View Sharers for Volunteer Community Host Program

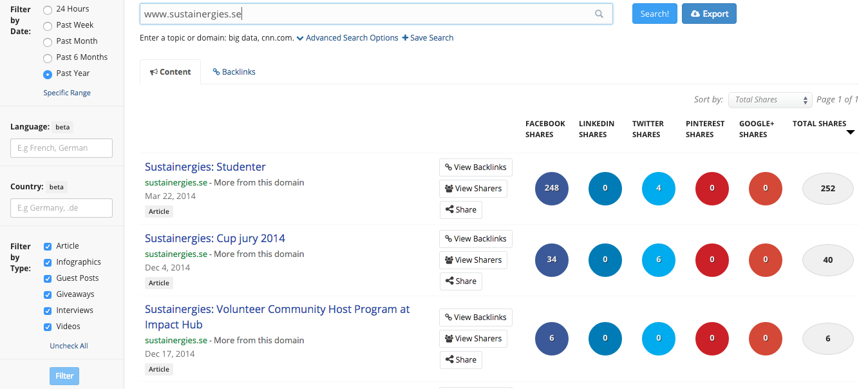click(473, 339)
